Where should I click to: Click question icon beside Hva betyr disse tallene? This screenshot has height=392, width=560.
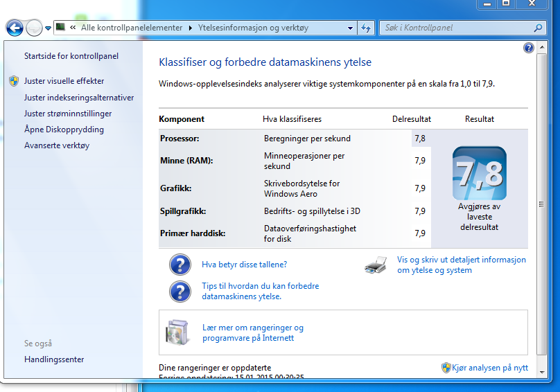(x=180, y=265)
